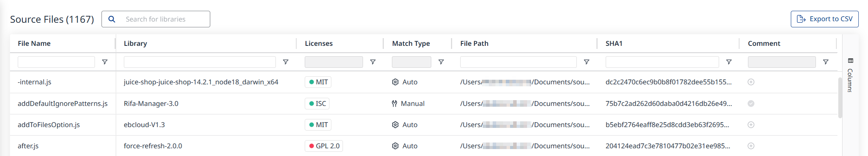Add comment to after.js row
The width and height of the screenshot is (868, 156).
751,146
